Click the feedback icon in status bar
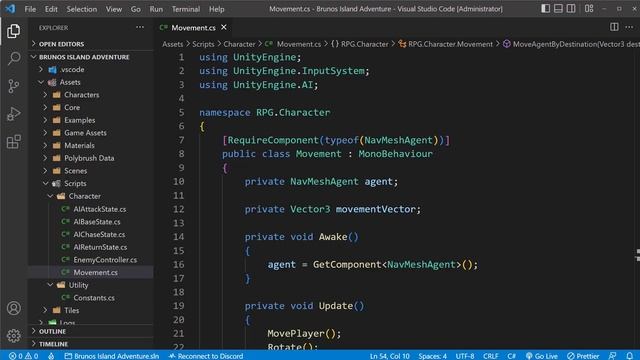640x360 pixels. pos(612,356)
